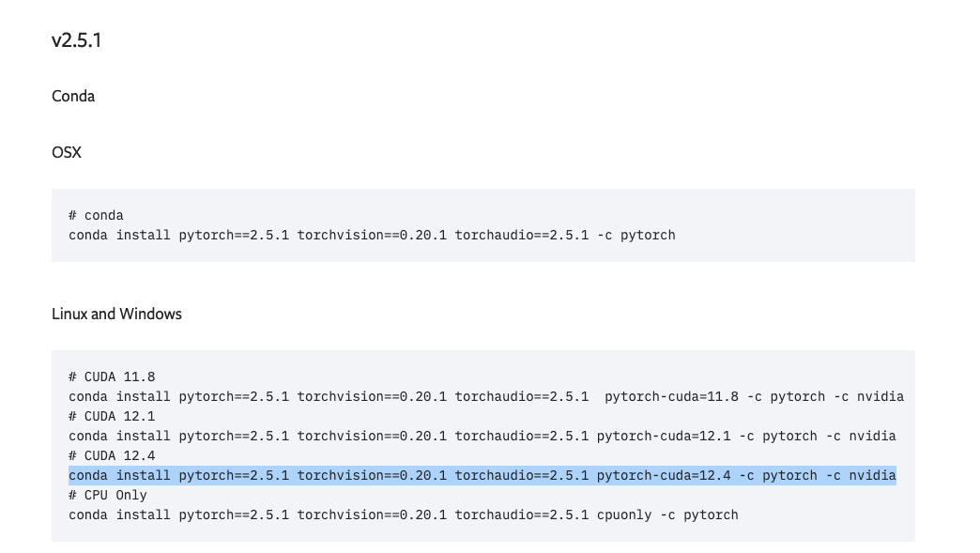Viewport: 980px width, 553px height.
Task: Click the Linux and Windows heading
Action: pyautogui.click(x=117, y=314)
